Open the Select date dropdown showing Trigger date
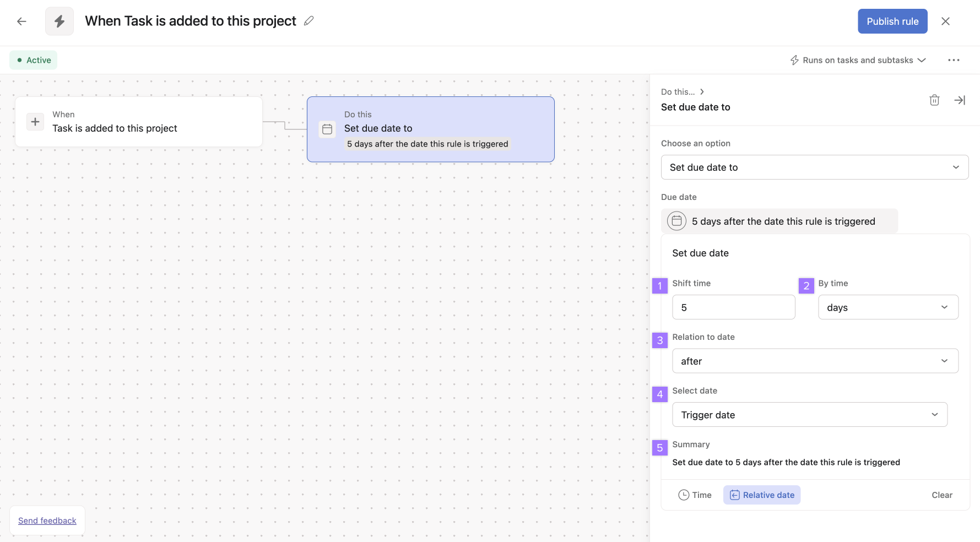The image size is (980, 542). (x=809, y=414)
